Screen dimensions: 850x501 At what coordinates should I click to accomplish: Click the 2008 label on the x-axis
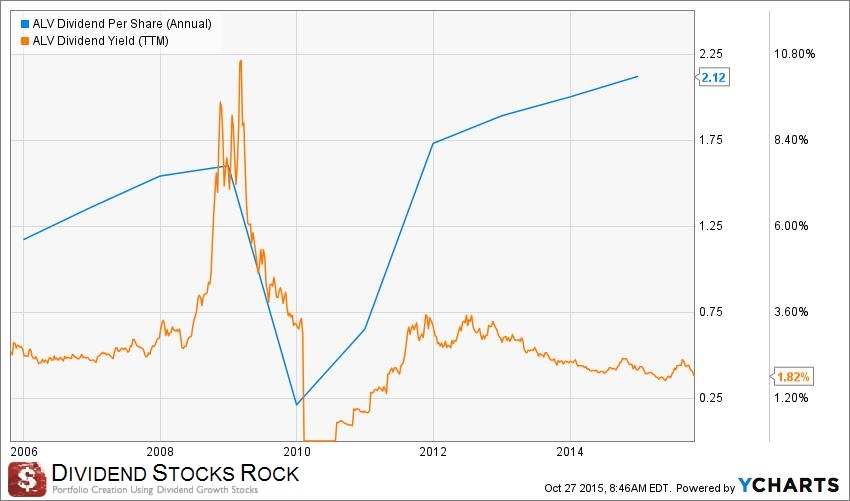pos(160,449)
